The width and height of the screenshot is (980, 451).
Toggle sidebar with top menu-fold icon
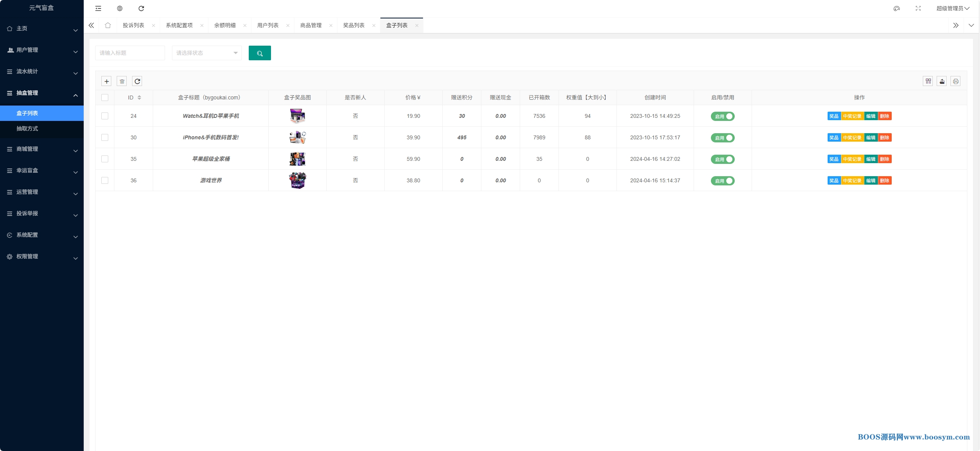(98, 8)
